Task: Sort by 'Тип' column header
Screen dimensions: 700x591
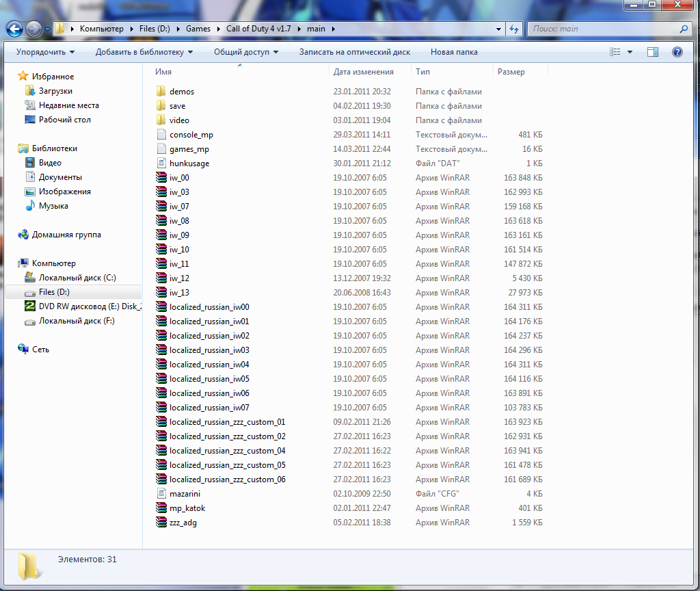Action: (422, 71)
